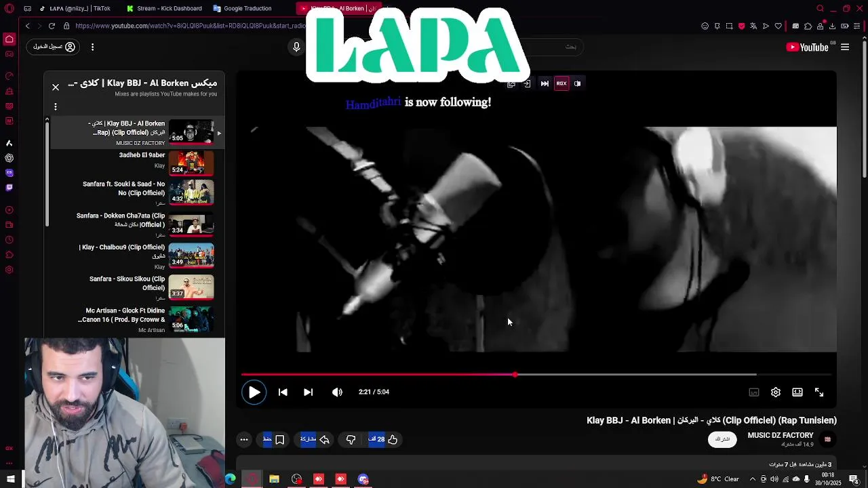Screen dimensions: 868x488
Task: Pop out video using detach icon
Action: [511, 83]
